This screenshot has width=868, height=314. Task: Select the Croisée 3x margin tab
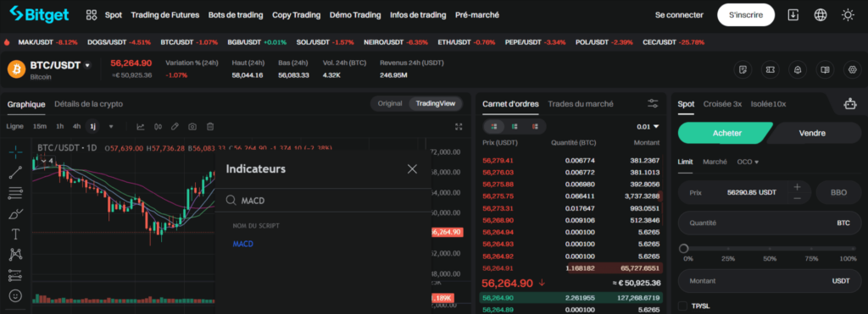[722, 104]
